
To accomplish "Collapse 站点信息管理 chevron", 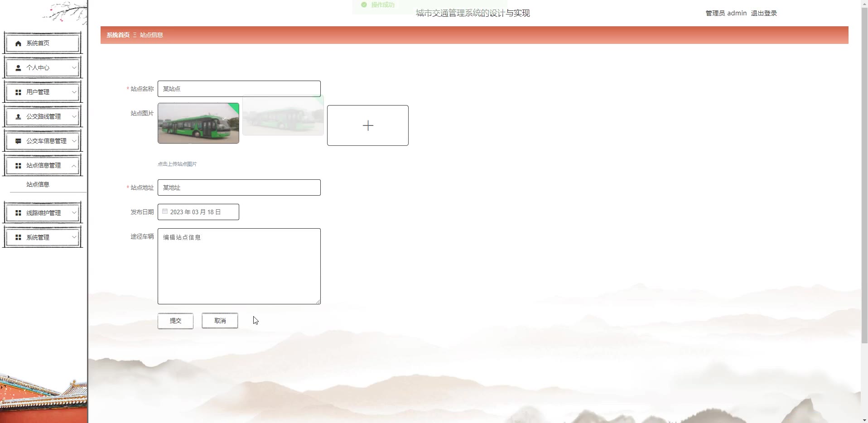I will (x=74, y=165).
